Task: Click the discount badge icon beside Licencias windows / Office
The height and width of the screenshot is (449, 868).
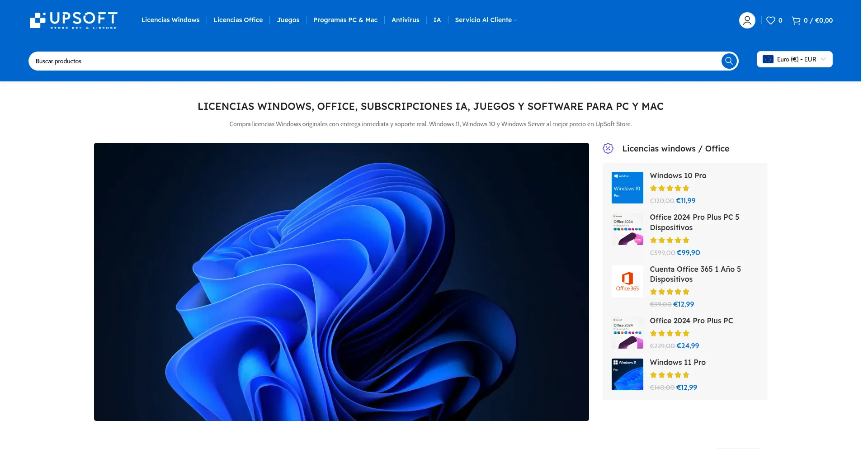Action: pyautogui.click(x=608, y=148)
